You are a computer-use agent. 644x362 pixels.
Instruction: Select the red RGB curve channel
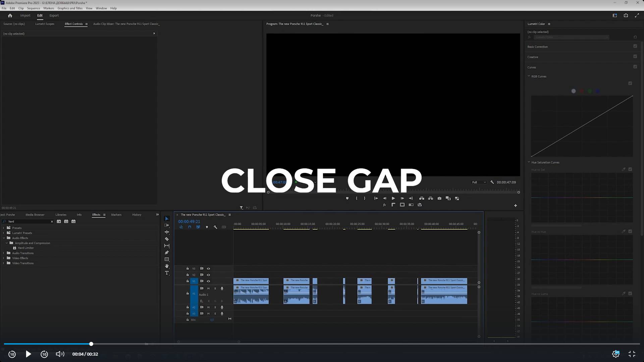(x=582, y=91)
